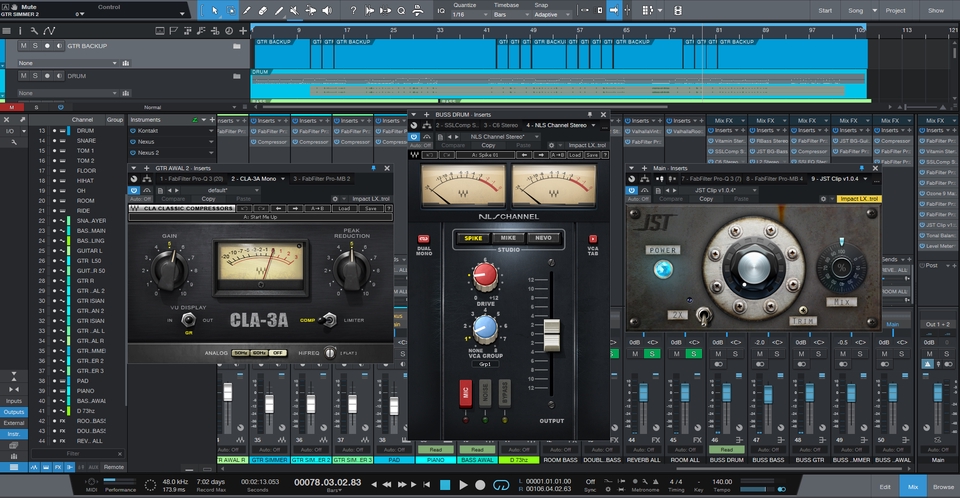
Task: Toggle the CLA-3A COMP/LIMITER switch
Action: (x=329, y=320)
